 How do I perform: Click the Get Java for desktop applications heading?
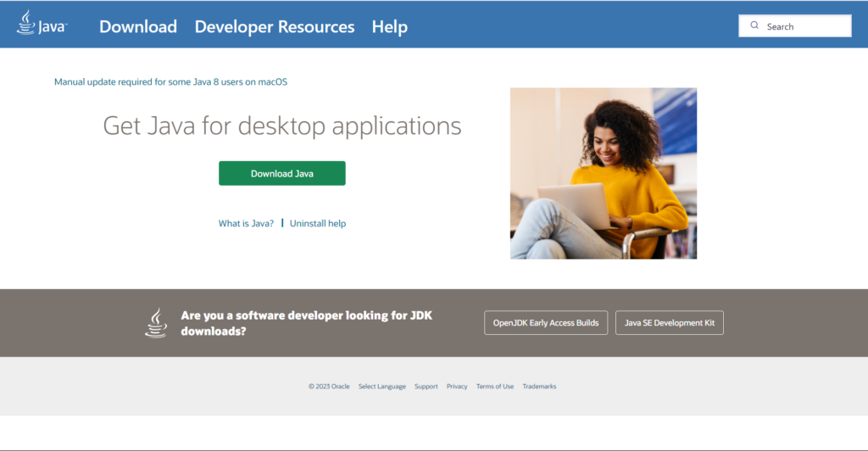point(282,126)
